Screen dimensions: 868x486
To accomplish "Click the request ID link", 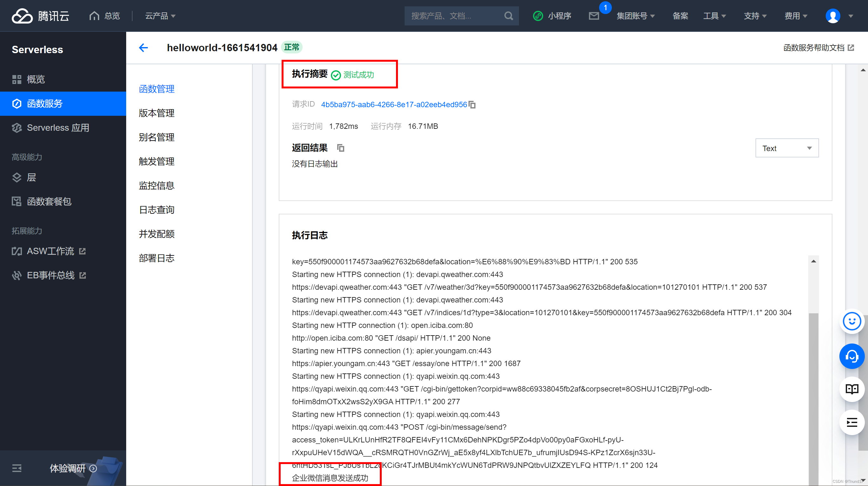I will tap(394, 105).
